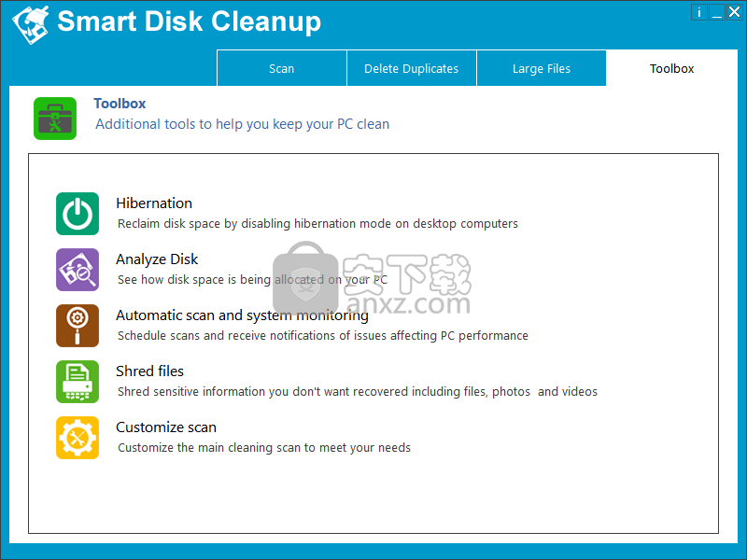Close the Smart Disk Cleanup window
This screenshot has width=747, height=560.
(x=734, y=12)
